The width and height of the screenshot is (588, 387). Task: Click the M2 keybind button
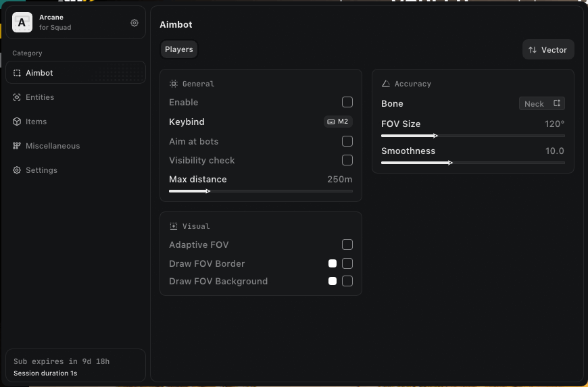[339, 122]
